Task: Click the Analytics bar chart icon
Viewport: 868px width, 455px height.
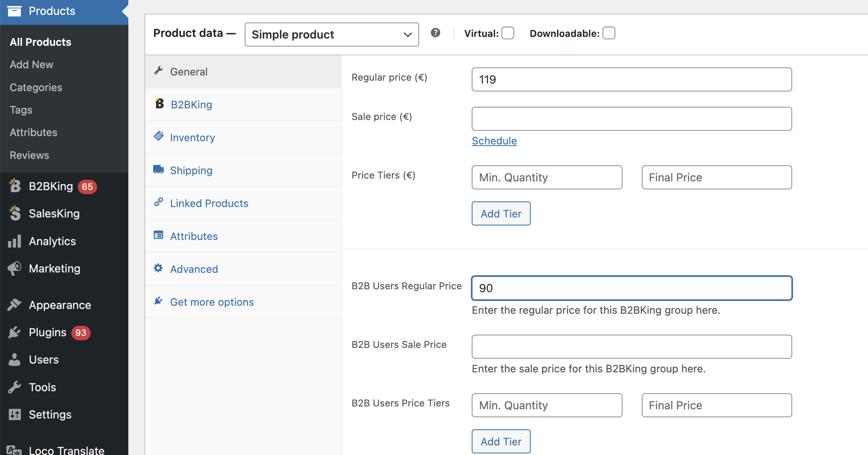Action: pyautogui.click(x=14, y=241)
